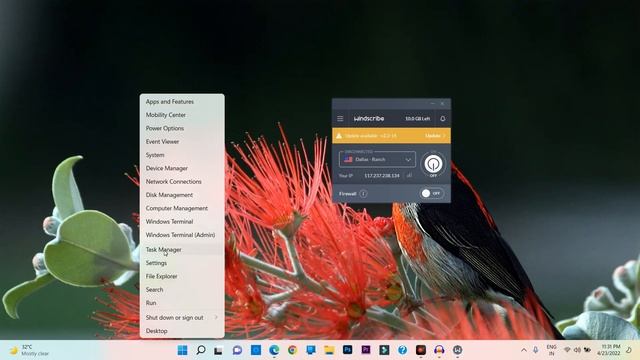This screenshot has width=640, height=360.
Task: Choose System from the menu
Action: (x=182, y=155)
